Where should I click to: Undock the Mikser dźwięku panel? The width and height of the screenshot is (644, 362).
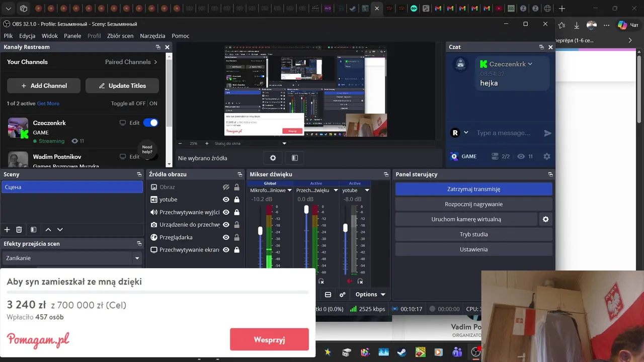[385, 174]
